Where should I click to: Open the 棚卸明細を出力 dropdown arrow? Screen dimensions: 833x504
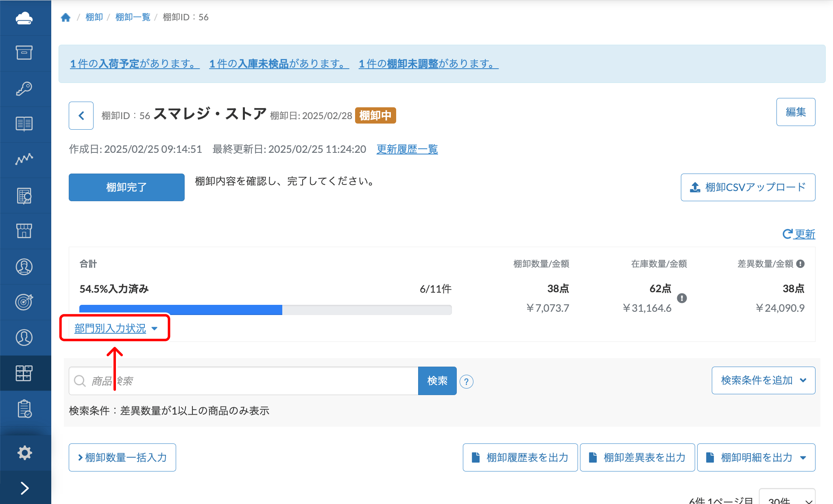[x=803, y=458]
